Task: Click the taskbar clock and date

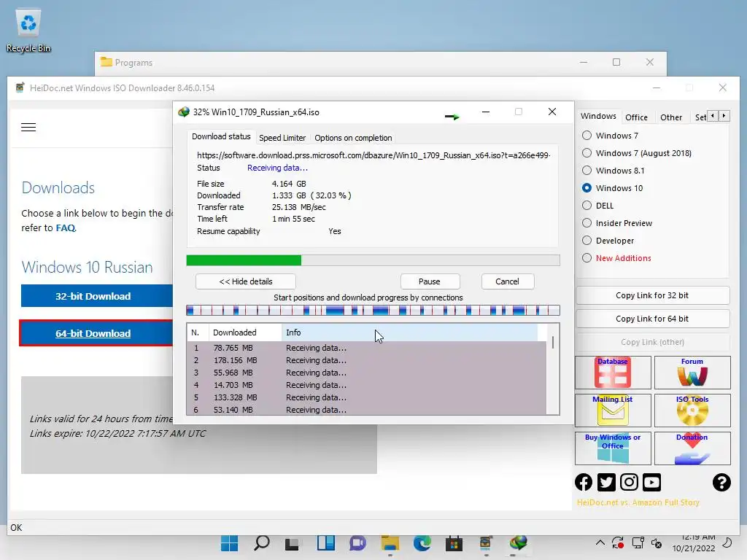Action: pos(694,542)
